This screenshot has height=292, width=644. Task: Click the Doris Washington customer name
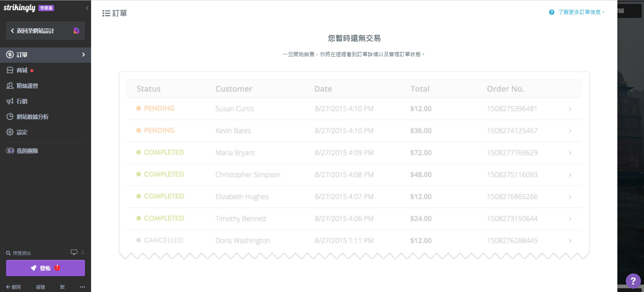[243, 240]
